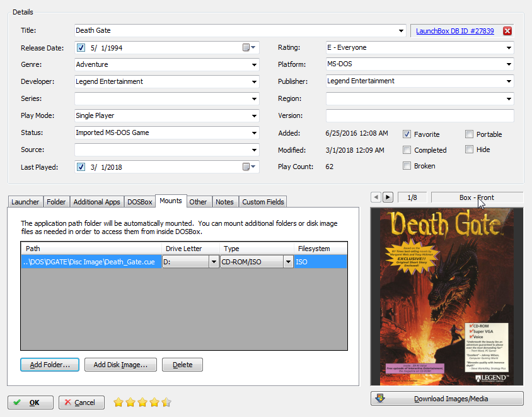Click the ISO filesystem cell
This screenshot has width=532, height=417.
click(x=320, y=262)
